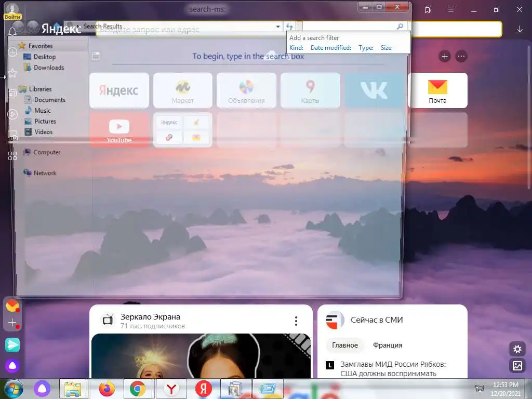Open the messenger paper-plane icon in sidebar
Screen dimensions: 532x399
pyautogui.click(x=12, y=345)
